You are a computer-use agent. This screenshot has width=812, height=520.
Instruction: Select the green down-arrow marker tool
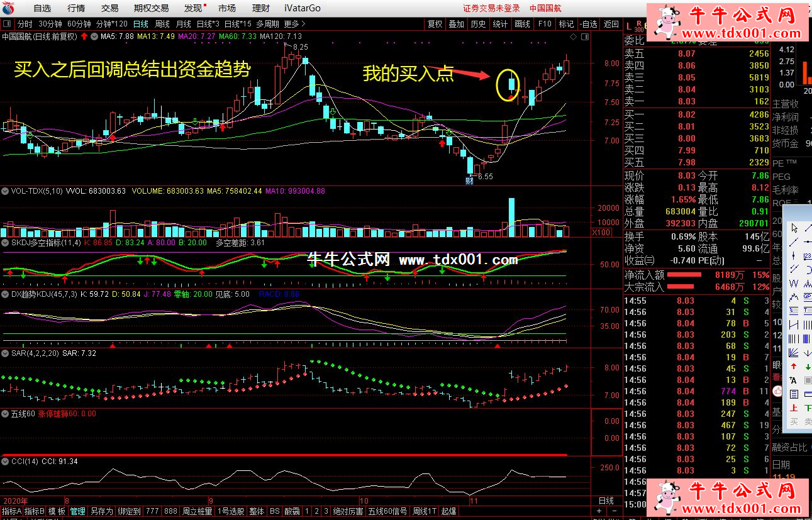pos(808,367)
